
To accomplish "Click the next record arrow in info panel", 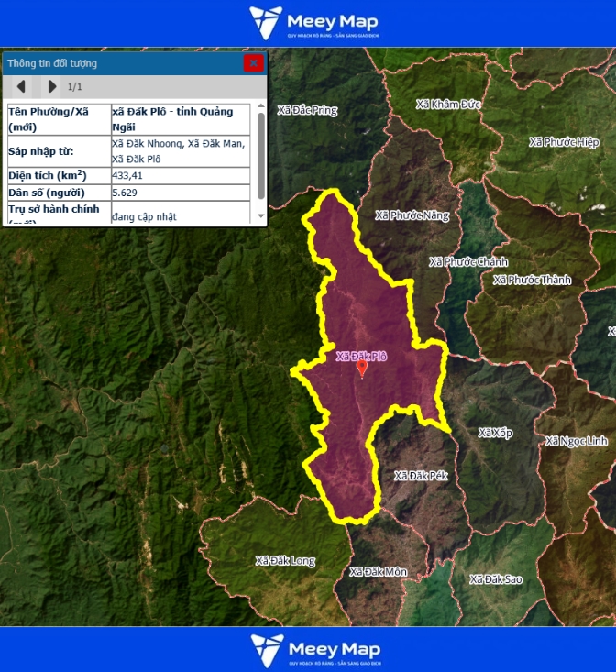I will 52,86.
